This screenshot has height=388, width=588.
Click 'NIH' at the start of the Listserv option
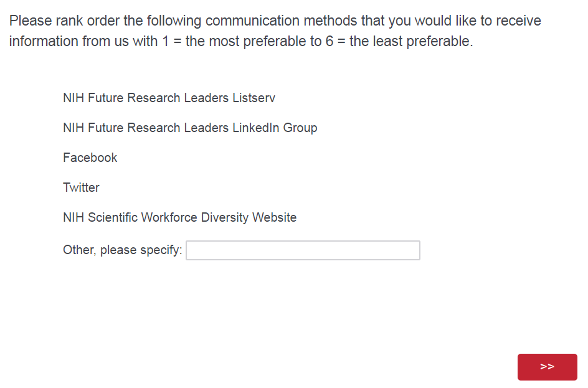coord(73,98)
